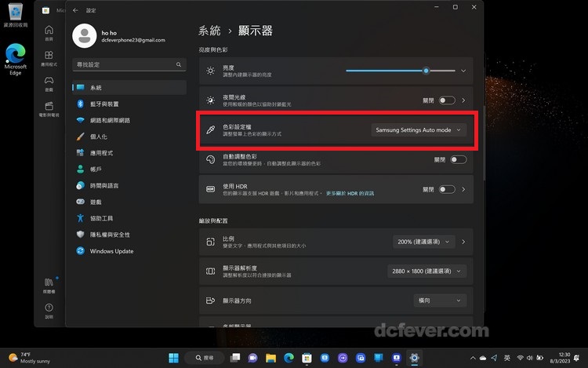This screenshot has width=588, height=368.
Task: Select 協助工具 in Settings navigation
Action: click(129, 218)
